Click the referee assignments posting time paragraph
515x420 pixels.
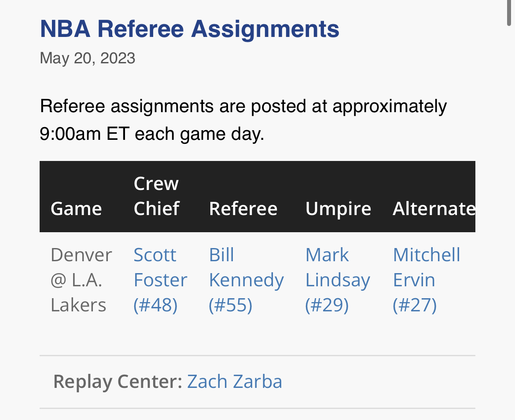[243, 120]
